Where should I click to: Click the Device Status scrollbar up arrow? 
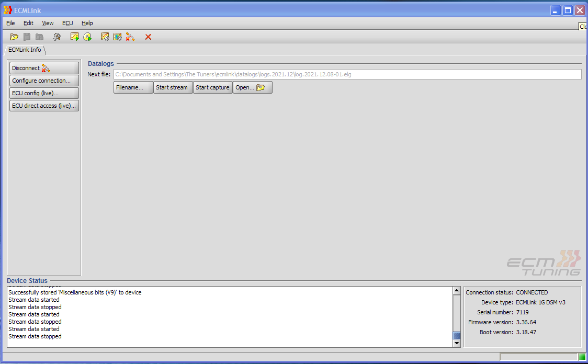[x=457, y=291]
